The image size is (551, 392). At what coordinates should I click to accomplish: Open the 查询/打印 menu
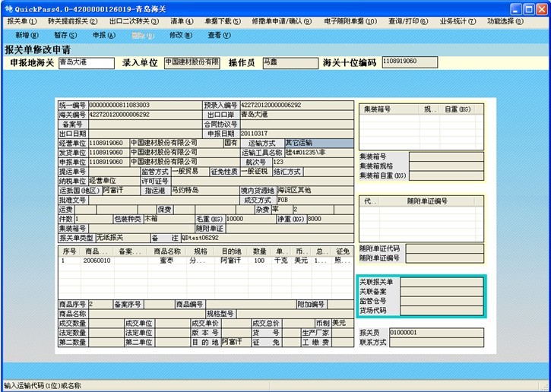408,21
